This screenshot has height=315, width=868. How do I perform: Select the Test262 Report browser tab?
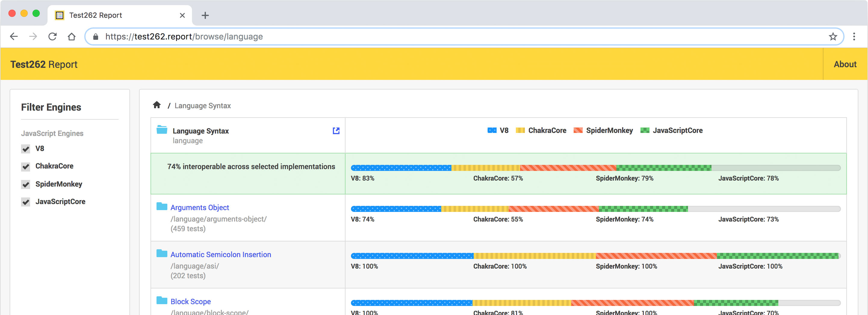pyautogui.click(x=119, y=16)
